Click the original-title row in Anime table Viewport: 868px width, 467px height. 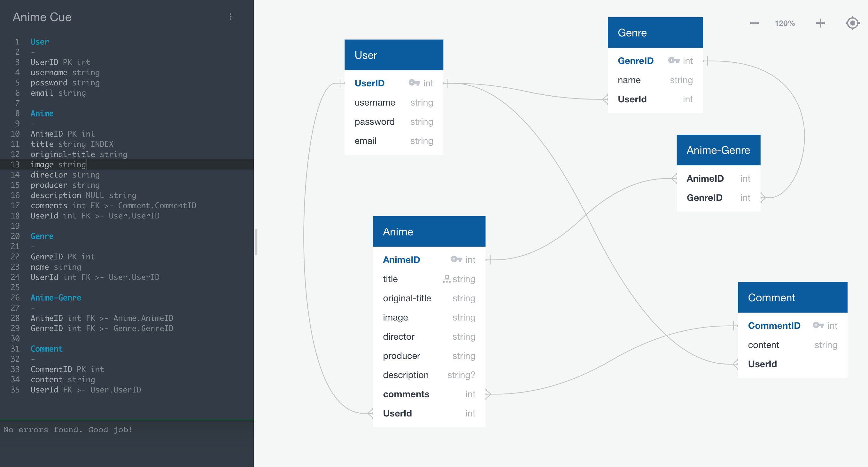coord(429,298)
